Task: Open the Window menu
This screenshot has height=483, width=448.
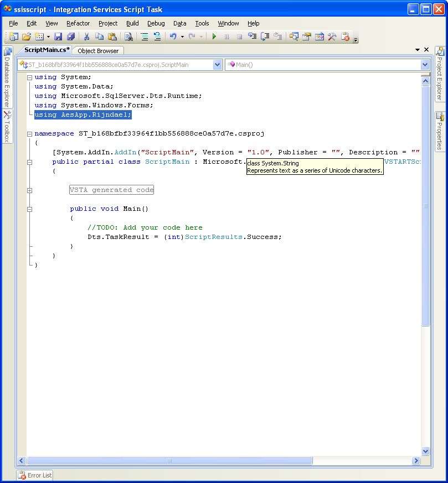Action: click(x=228, y=23)
